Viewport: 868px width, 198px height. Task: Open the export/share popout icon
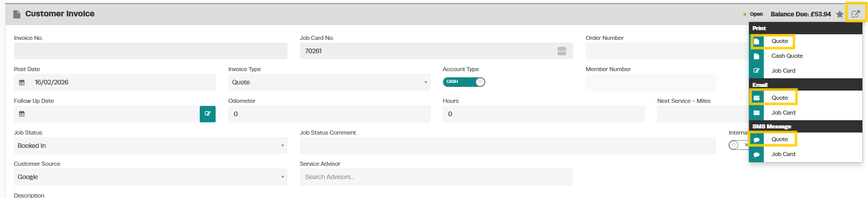click(x=855, y=14)
